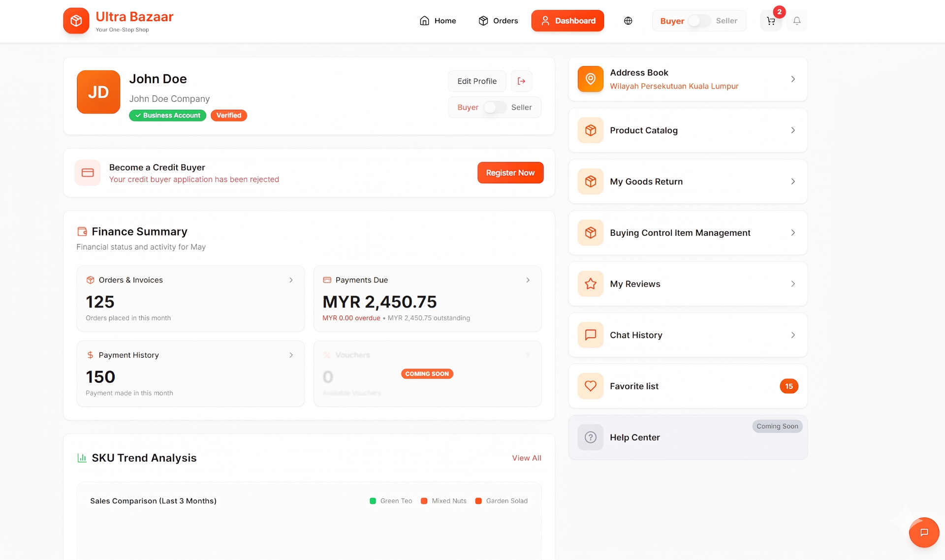
Task: Expand the Buying Control Item Management chevron
Action: (793, 233)
